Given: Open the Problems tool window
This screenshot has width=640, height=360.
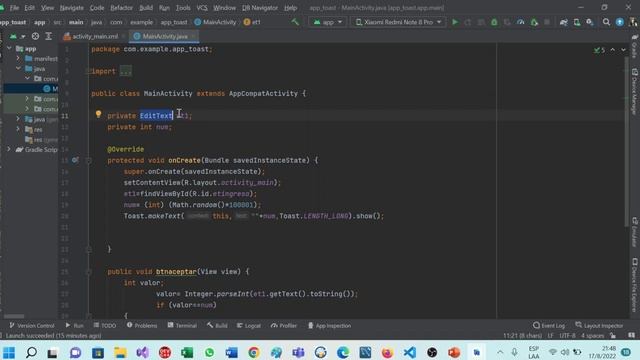Looking at the screenshot, I should tap(142, 325).
